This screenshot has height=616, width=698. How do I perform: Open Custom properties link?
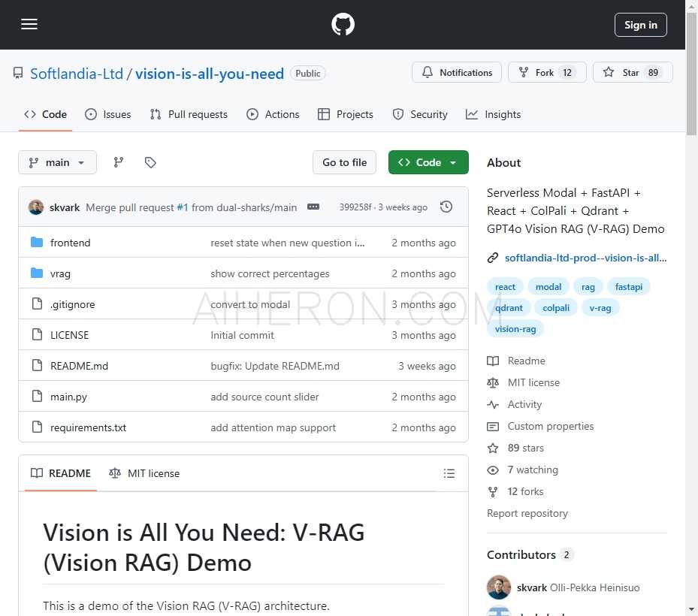[540, 426]
